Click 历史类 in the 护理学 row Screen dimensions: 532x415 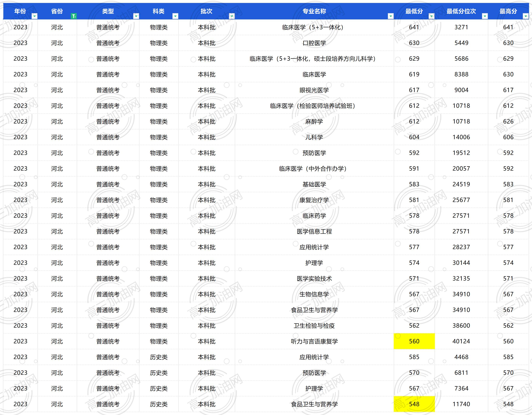159,388
